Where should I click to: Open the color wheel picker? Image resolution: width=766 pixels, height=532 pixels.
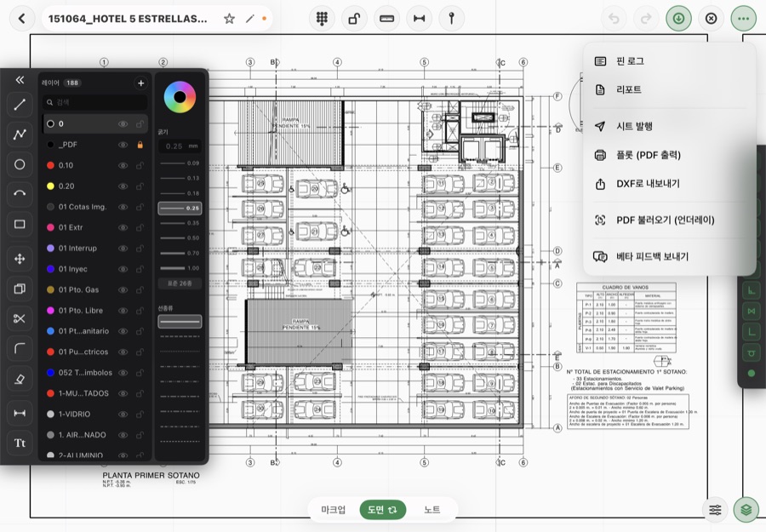180,97
